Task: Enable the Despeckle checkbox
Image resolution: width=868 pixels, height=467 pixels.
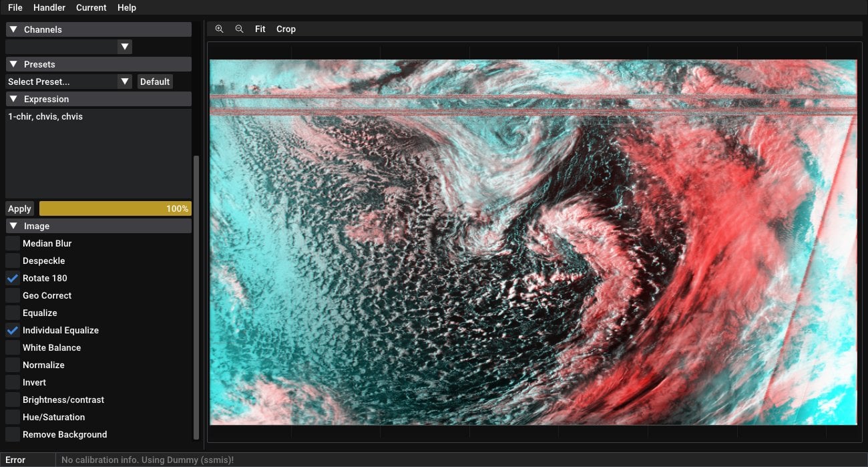Action: pos(13,261)
